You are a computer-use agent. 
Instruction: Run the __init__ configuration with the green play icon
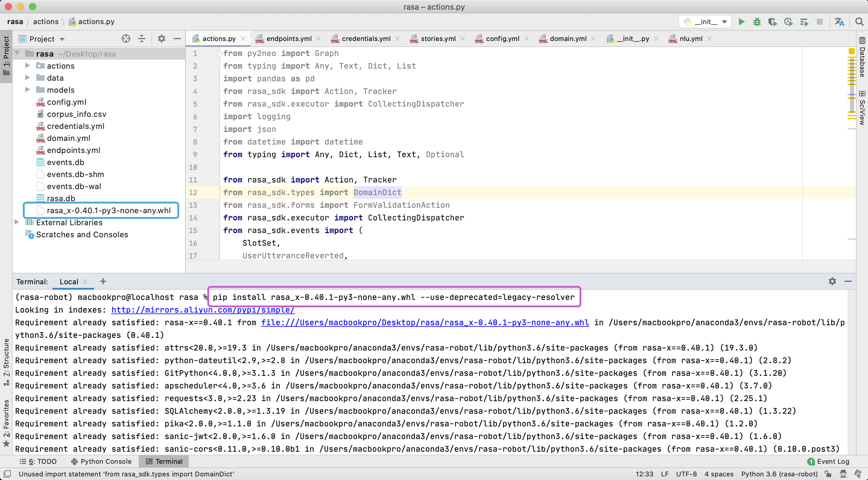point(741,22)
